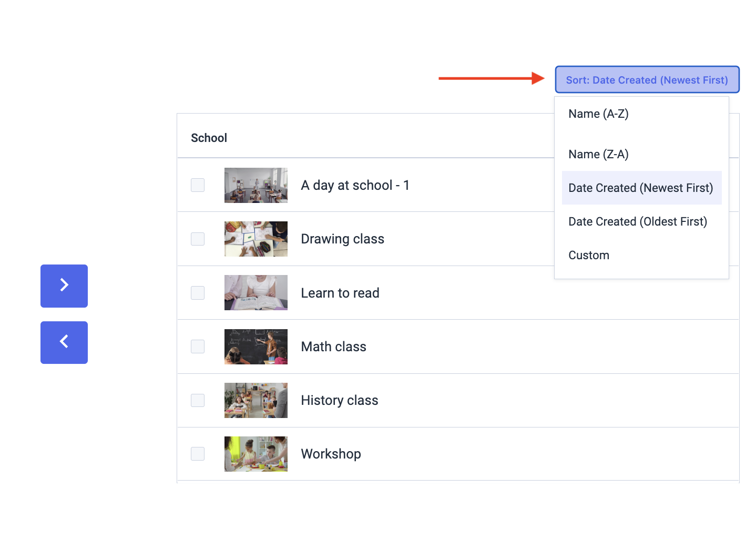Click the 'School' column header
Image resolution: width=756 pixels, height=550 pixels.
point(209,137)
